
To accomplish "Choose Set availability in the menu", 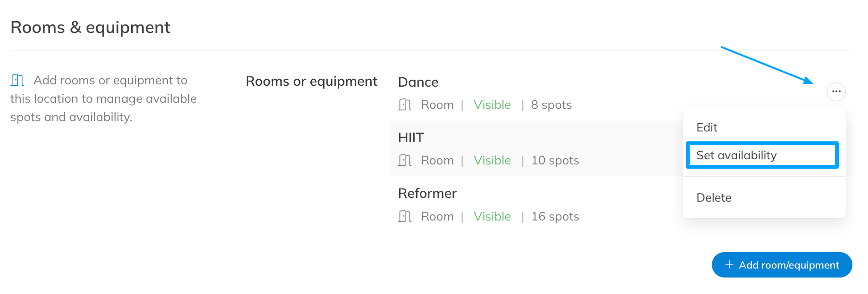I will point(736,155).
